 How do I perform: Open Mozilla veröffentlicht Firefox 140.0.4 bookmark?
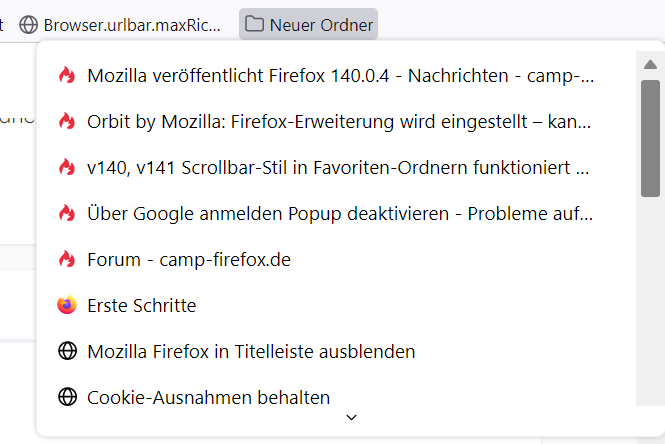click(x=340, y=75)
